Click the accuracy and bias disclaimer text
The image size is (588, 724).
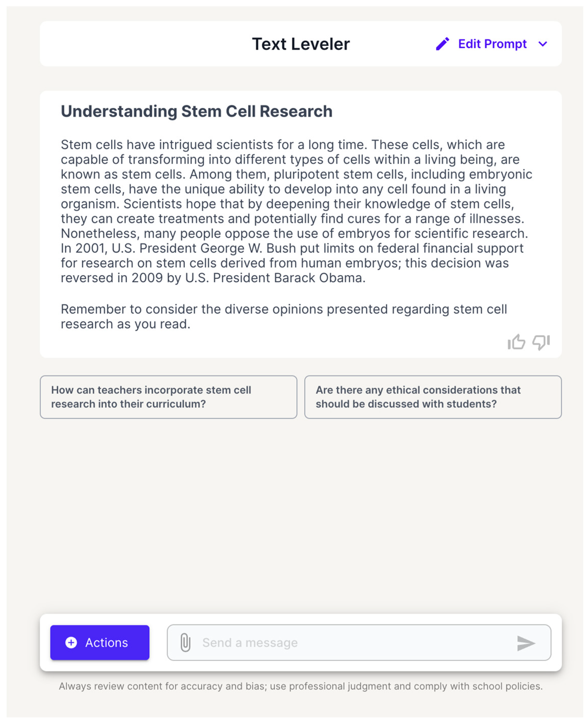[x=300, y=686]
